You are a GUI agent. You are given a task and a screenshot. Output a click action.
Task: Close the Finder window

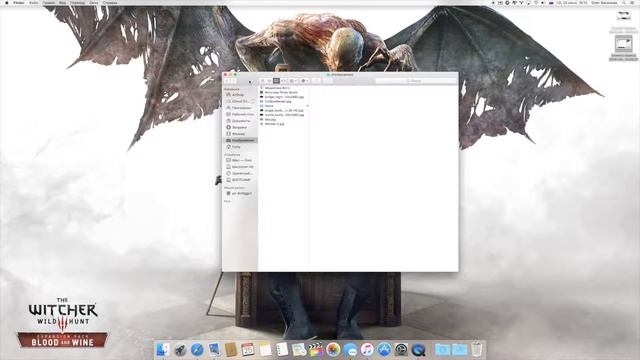click(x=225, y=75)
